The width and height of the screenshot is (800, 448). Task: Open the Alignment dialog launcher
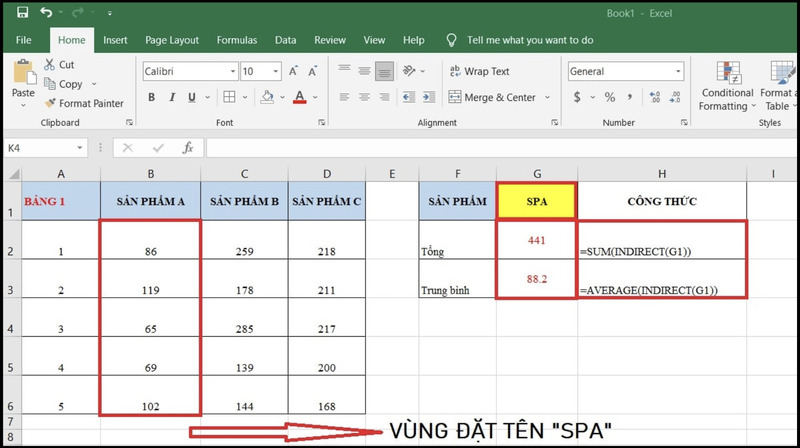[x=555, y=122]
